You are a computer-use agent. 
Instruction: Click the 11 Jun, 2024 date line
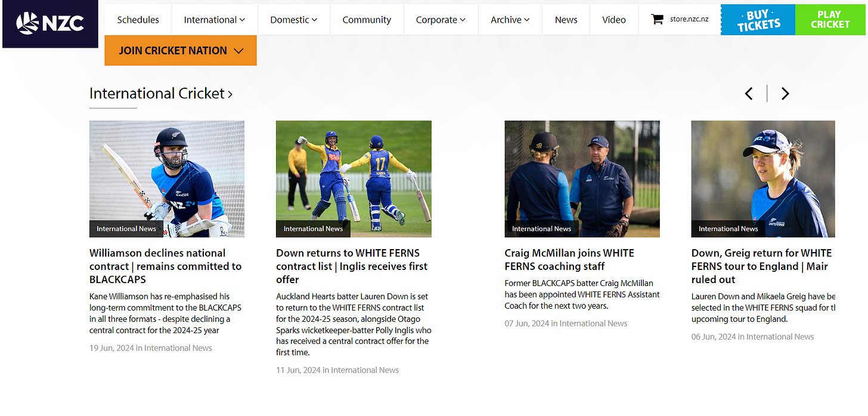[337, 370]
